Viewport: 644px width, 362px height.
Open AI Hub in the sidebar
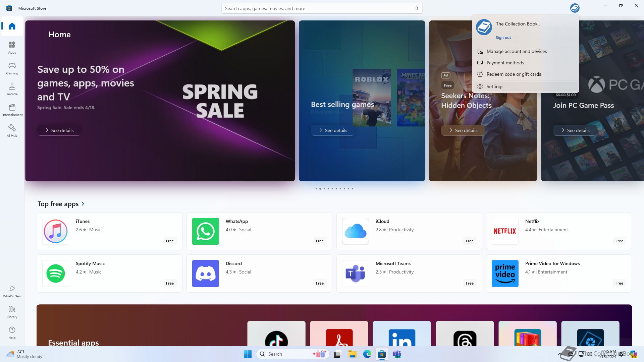point(12,131)
